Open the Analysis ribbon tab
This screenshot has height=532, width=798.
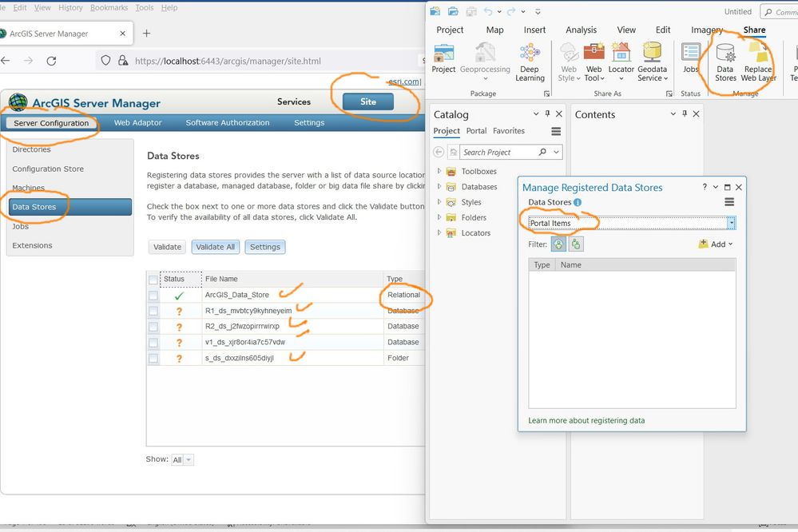pyautogui.click(x=582, y=30)
